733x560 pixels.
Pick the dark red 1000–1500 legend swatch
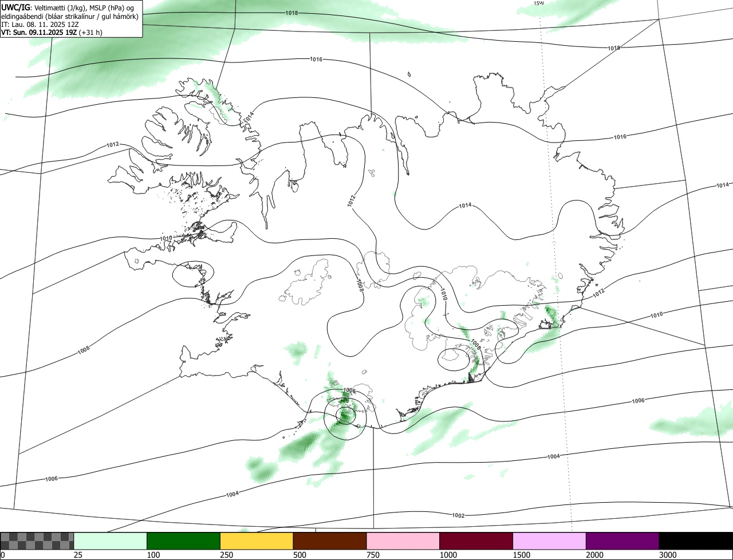[x=476, y=541]
